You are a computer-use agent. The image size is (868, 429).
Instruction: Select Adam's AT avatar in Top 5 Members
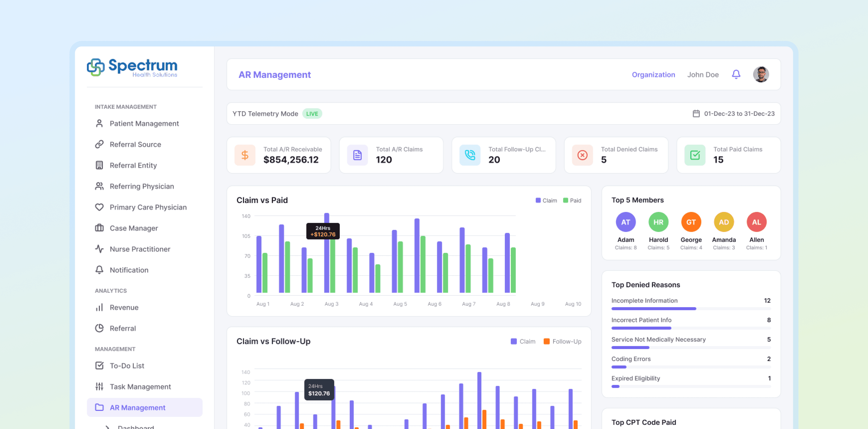[x=626, y=222]
